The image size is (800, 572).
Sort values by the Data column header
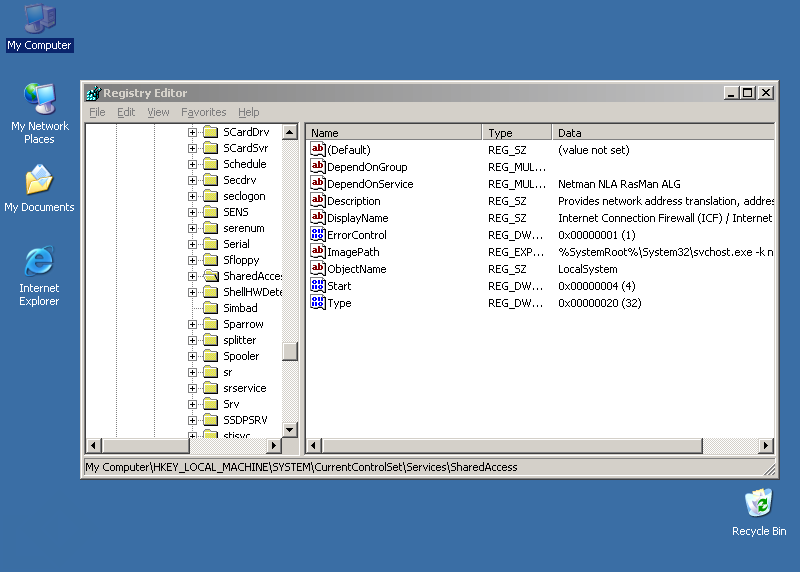(x=663, y=133)
